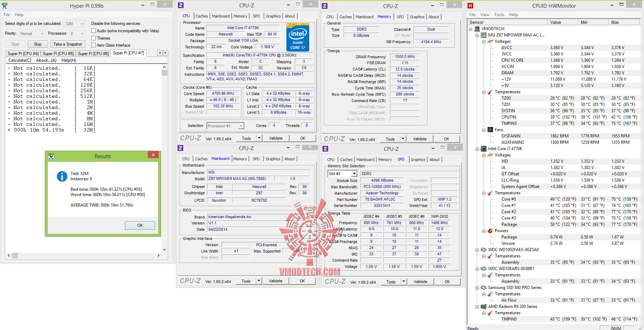Click the WDC WD1002FAEX hard drive icon
The height and width of the screenshot is (330, 644).
(484, 250)
